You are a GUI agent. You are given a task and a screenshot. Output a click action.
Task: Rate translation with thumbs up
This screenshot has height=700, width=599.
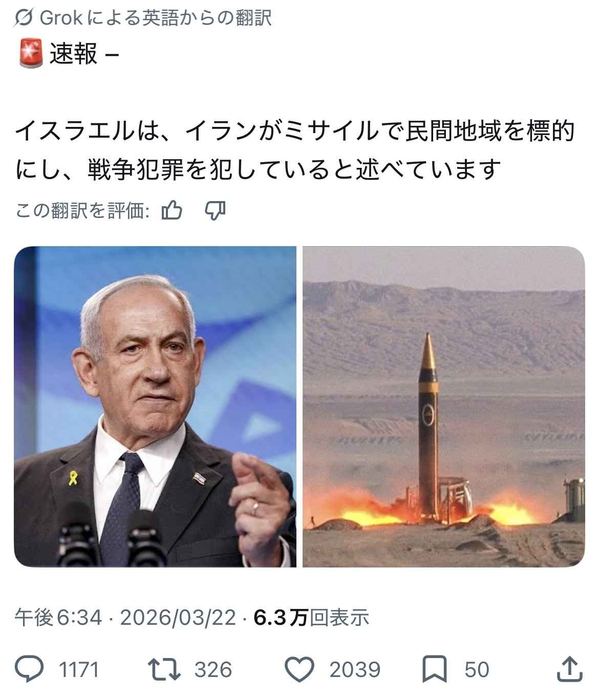(x=172, y=210)
